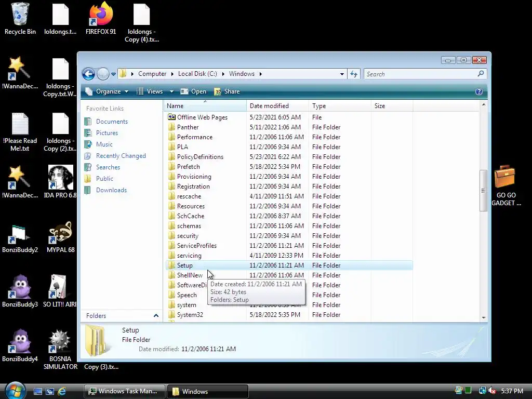This screenshot has width=532, height=399.
Task: Expand the Folders pane chevron
Action: pyautogui.click(x=156, y=315)
